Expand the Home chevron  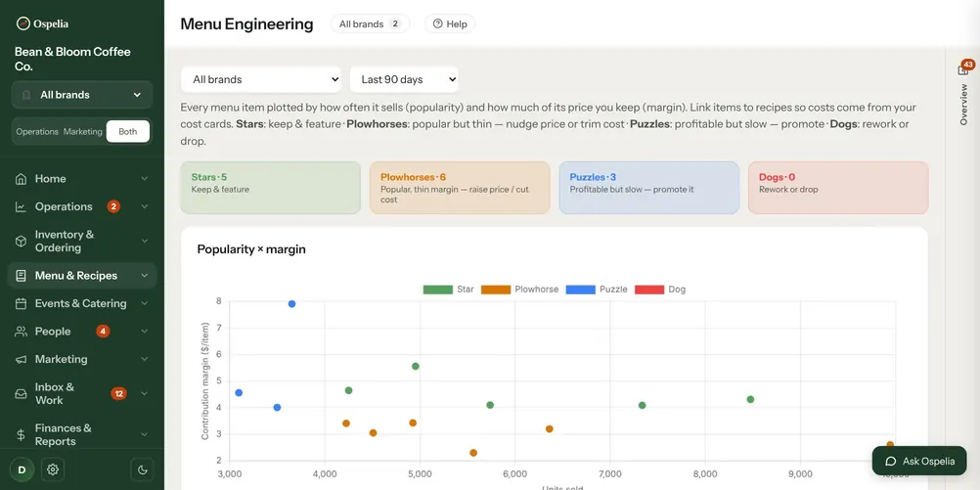[145, 179]
